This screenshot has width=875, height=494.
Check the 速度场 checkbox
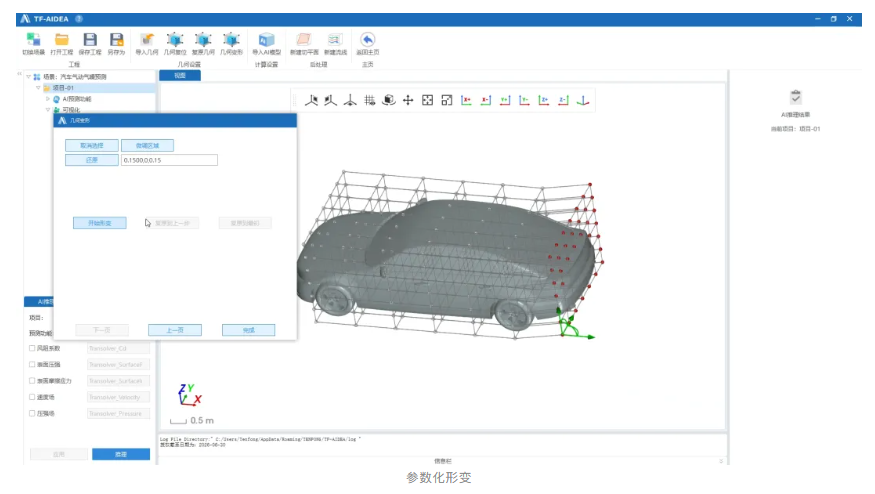pyautogui.click(x=32, y=397)
